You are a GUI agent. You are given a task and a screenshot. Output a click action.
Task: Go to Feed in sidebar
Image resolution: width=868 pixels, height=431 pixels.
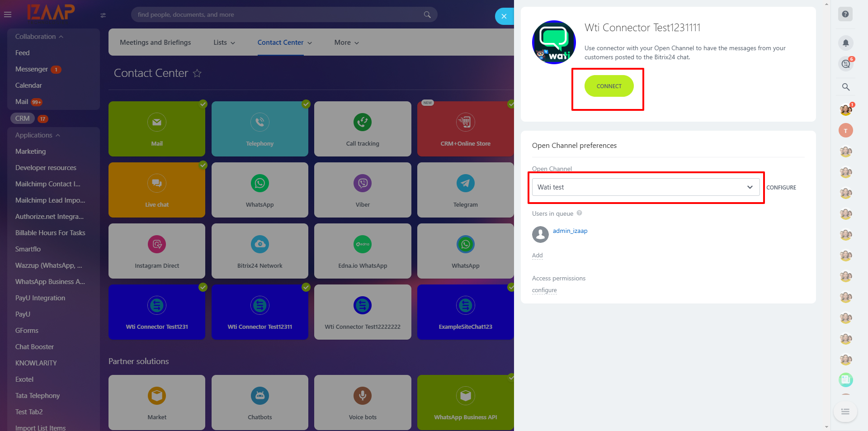[22, 53]
